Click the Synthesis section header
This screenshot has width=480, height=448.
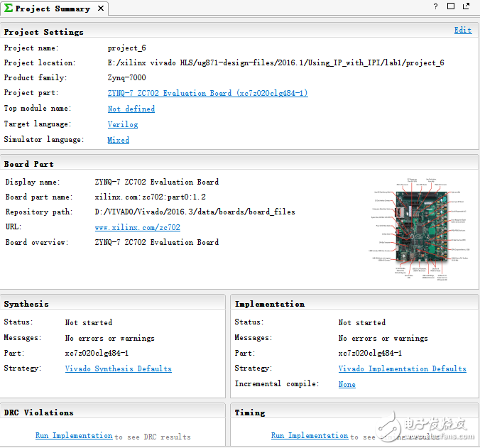pyautogui.click(x=26, y=304)
